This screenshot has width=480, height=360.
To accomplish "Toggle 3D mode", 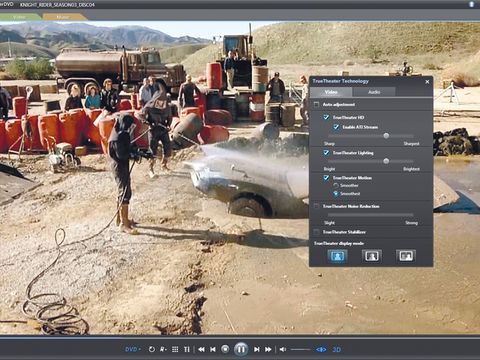I will 337,349.
